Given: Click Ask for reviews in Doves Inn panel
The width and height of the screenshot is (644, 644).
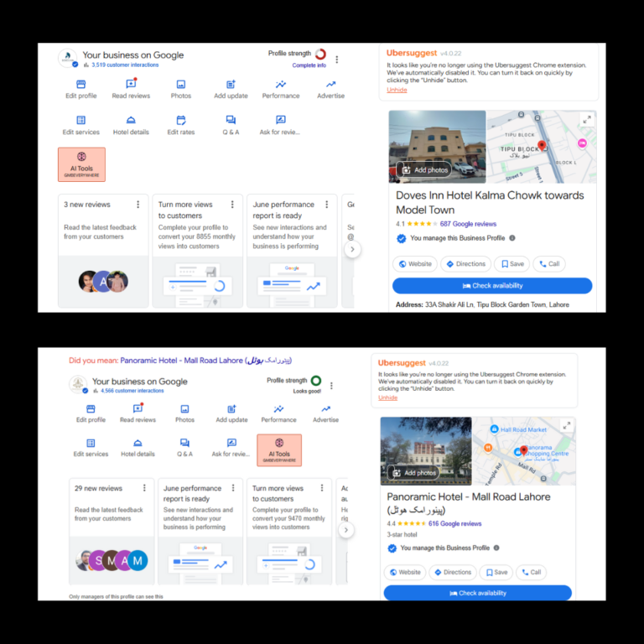Looking at the screenshot, I should [x=280, y=126].
